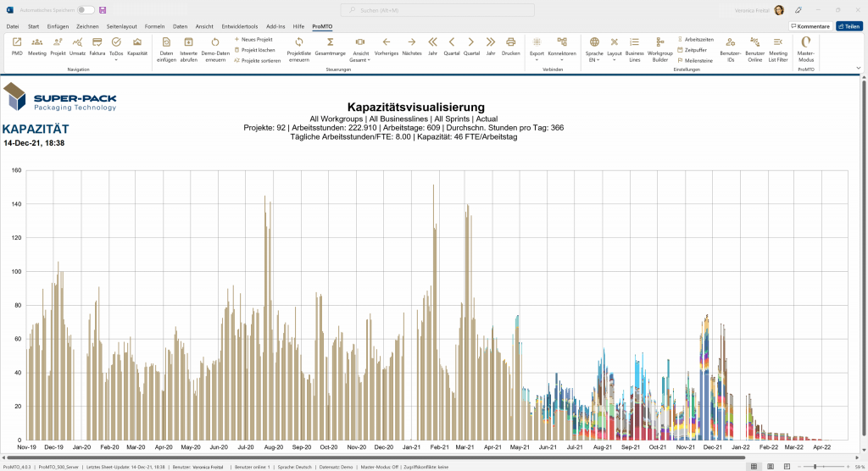Open the Faktura icon in ribbon
The height and width of the screenshot is (471, 868).
[x=97, y=46]
